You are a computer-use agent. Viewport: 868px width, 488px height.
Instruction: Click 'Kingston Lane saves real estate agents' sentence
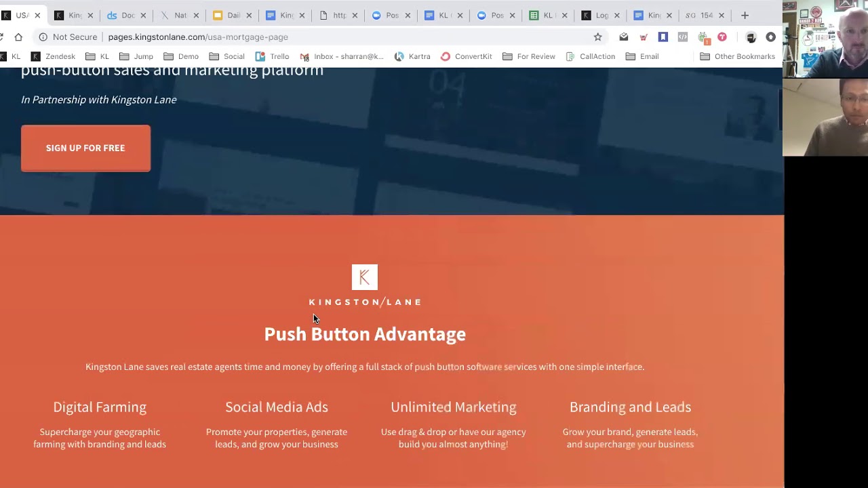(365, 367)
